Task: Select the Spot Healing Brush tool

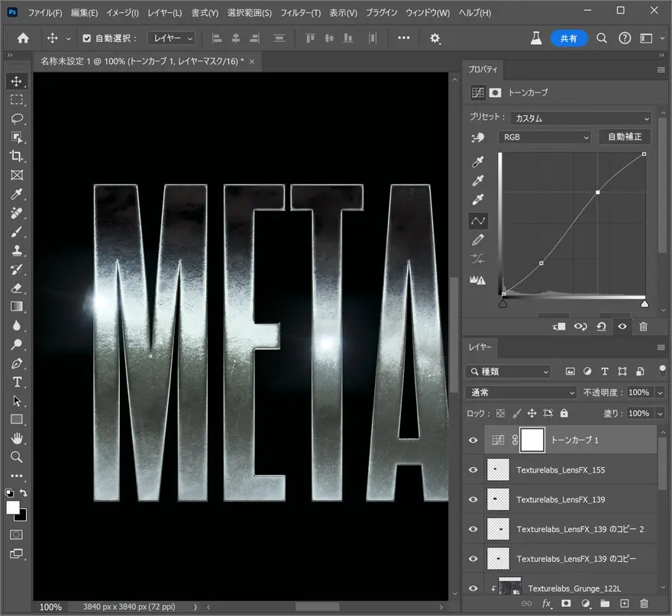Action: pyautogui.click(x=17, y=213)
